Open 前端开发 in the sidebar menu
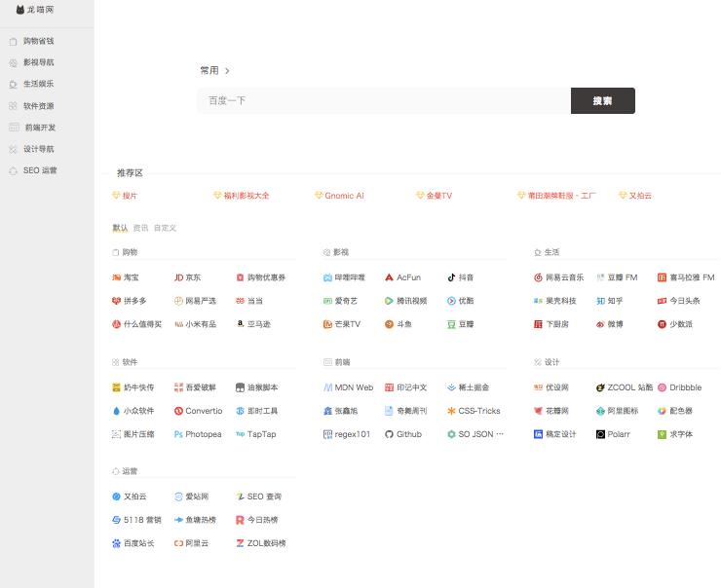721x588 pixels. [41, 128]
